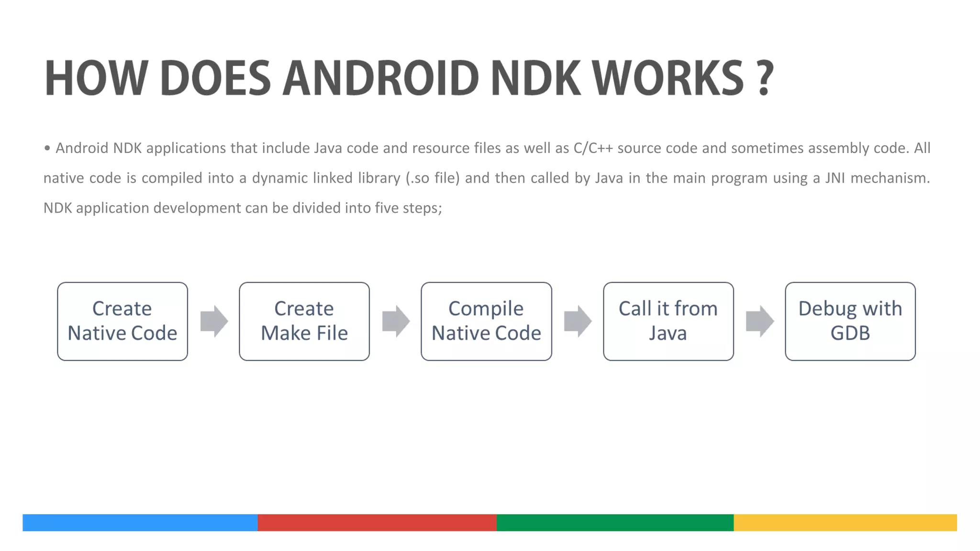The width and height of the screenshot is (980, 551).
Task: Click the line 'NDK application development can be divided'
Action: click(x=243, y=208)
